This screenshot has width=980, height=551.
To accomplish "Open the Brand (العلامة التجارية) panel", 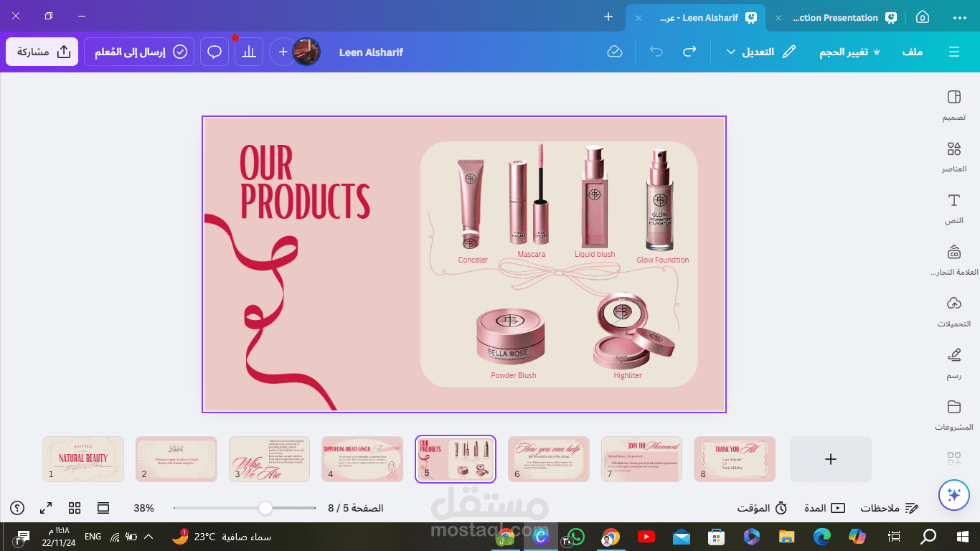I will (953, 260).
